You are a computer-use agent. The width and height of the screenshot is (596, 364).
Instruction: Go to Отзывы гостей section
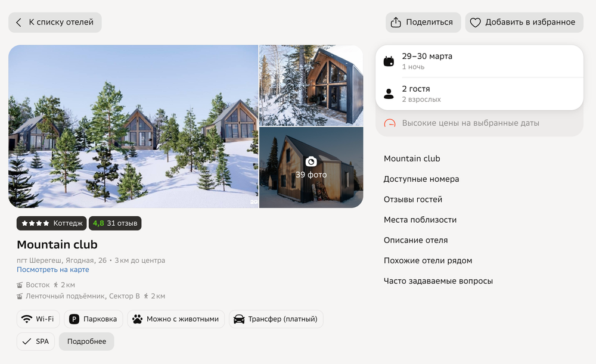coord(413,200)
